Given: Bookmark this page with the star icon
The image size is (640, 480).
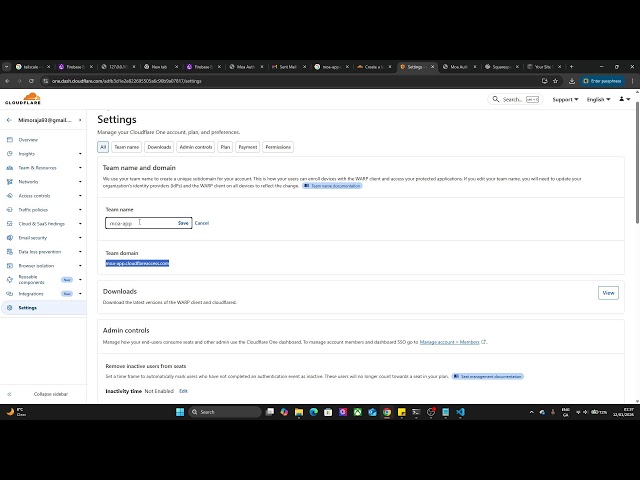Looking at the screenshot, I should 555,81.
